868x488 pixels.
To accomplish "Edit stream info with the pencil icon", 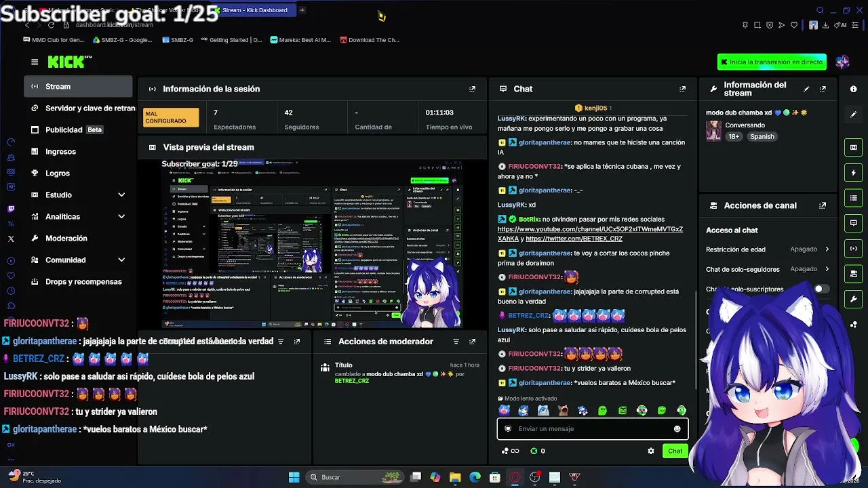I will click(806, 89).
